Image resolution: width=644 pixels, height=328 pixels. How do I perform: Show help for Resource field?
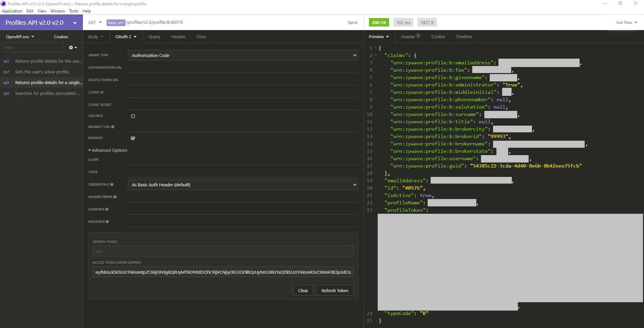107,222
